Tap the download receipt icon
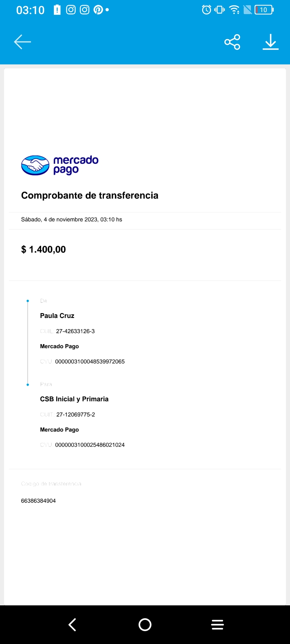Image resolution: width=290 pixels, height=644 pixels. click(x=271, y=42)
